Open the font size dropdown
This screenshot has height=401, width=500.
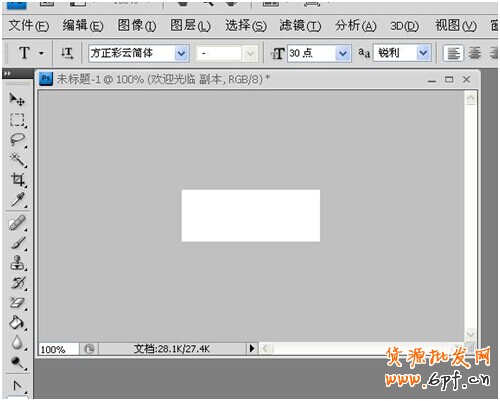343,53
